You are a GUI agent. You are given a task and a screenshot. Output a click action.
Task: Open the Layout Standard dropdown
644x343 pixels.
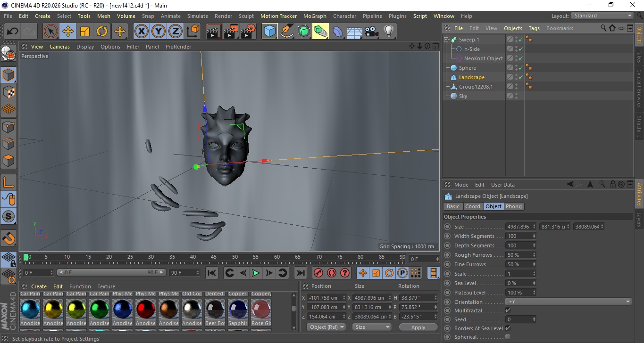click(602, 16)
